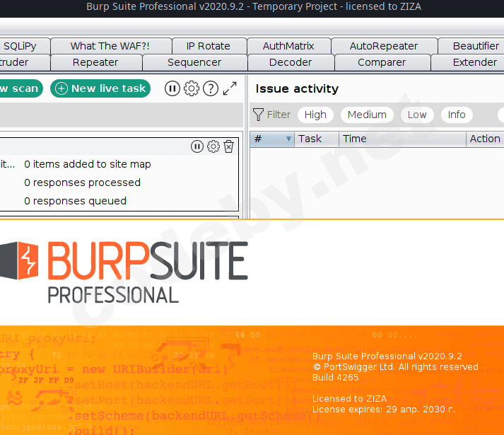Open task execution settings gear
Viewport: 504px width, 435px height.
coord(192,88)
